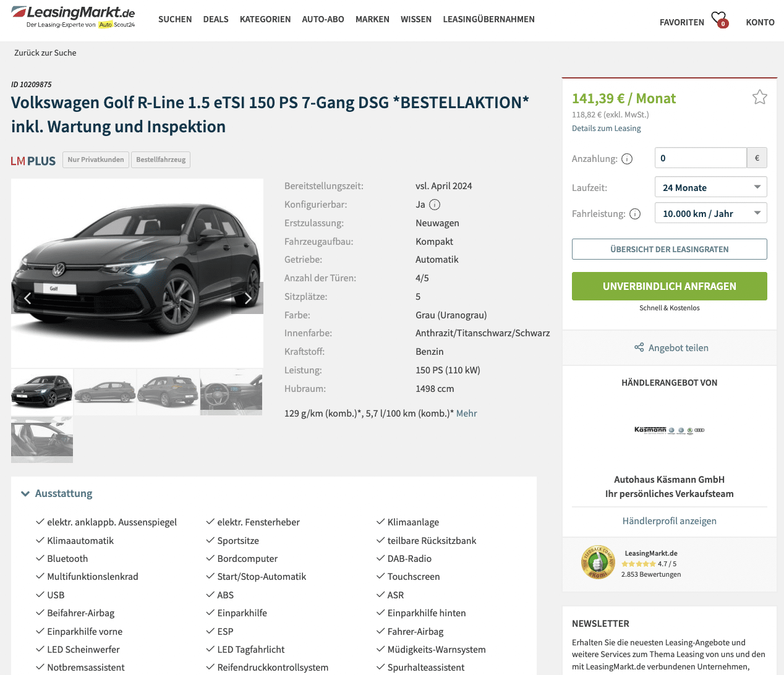Click Angebot teilen link

pyautogui.click(x=678, y=348)
